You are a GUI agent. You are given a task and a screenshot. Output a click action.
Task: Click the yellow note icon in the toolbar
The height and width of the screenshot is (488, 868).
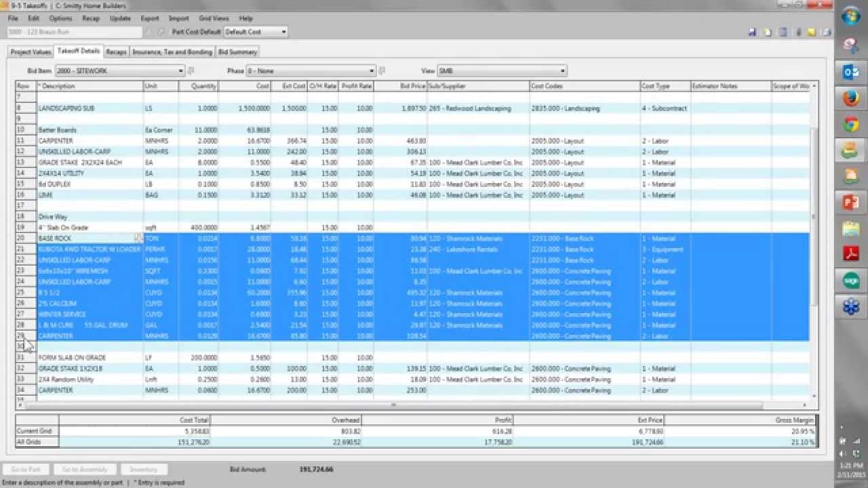[x=812, y=32]
